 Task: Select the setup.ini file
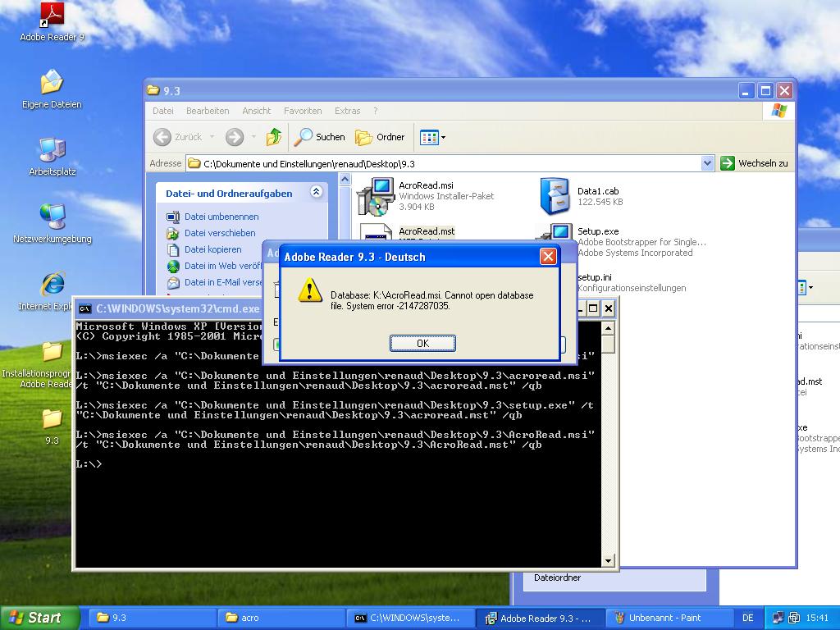pyautogui.click(x=594, y=277)
